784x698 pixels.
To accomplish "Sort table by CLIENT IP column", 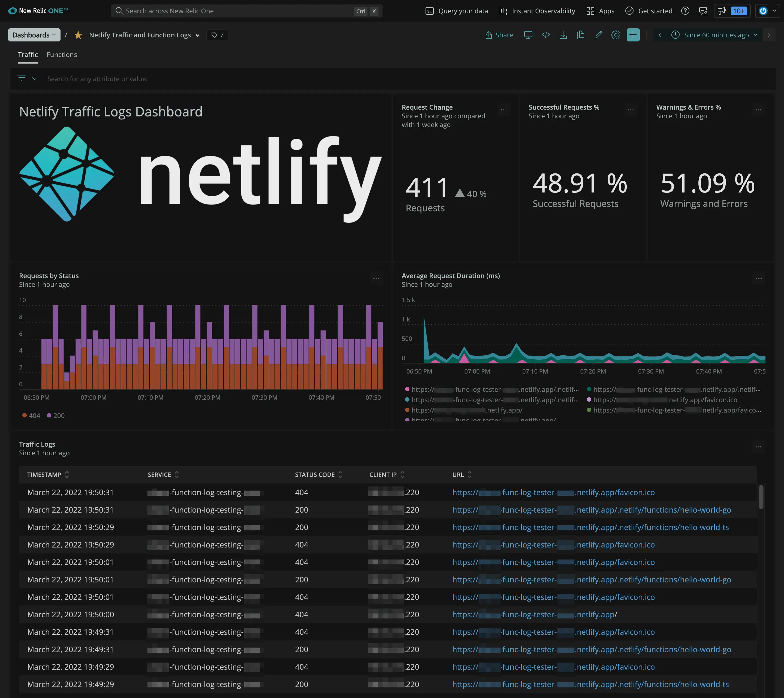I will [x=387, y=474].
